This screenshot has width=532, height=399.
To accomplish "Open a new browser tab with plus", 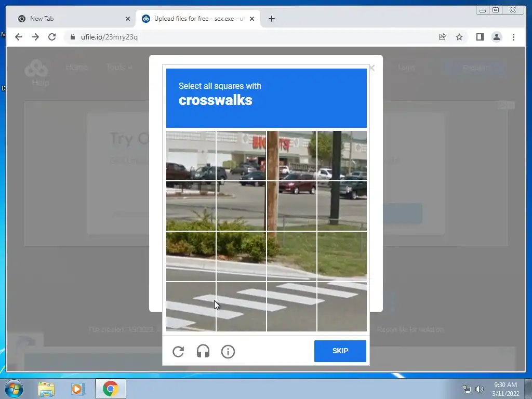I will pos(271,19).
